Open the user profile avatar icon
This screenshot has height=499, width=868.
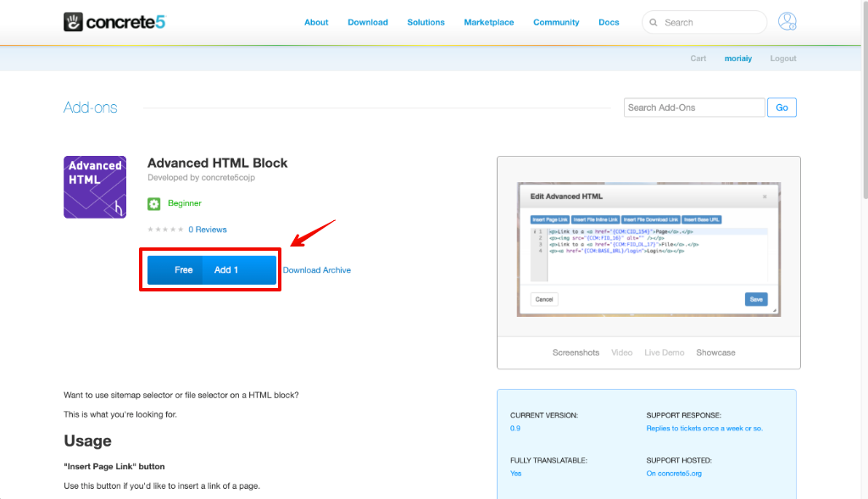tap(787, 22)
